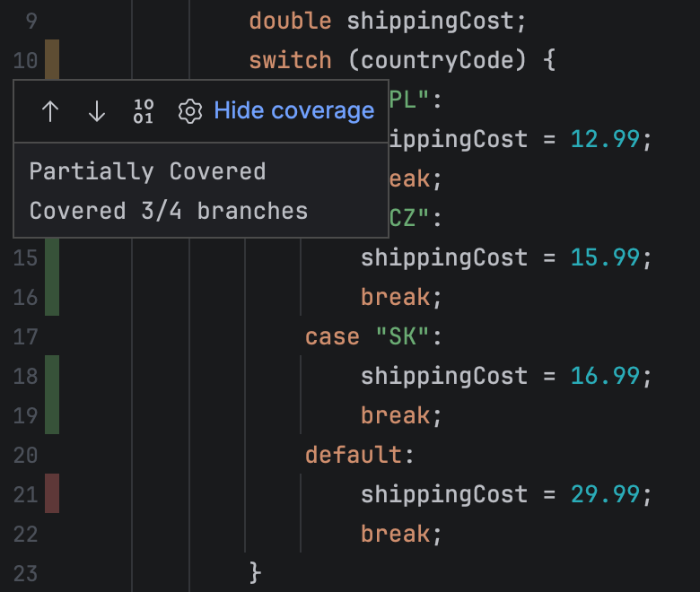
Task: Click the 'switch' keyword
Action: [290, 60]
